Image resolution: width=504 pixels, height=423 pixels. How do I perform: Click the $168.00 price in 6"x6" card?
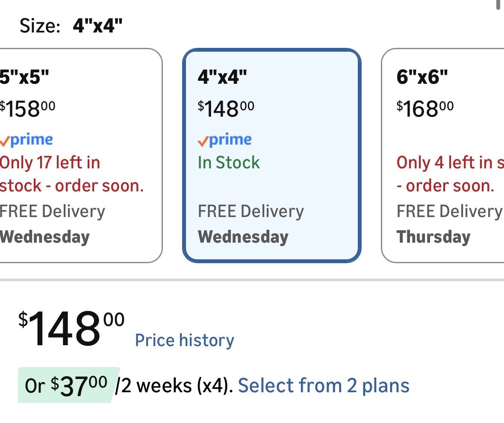coord(425,108)
